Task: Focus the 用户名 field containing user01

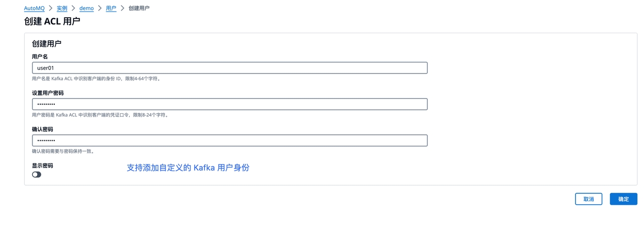Action: (x=229, y=68)
